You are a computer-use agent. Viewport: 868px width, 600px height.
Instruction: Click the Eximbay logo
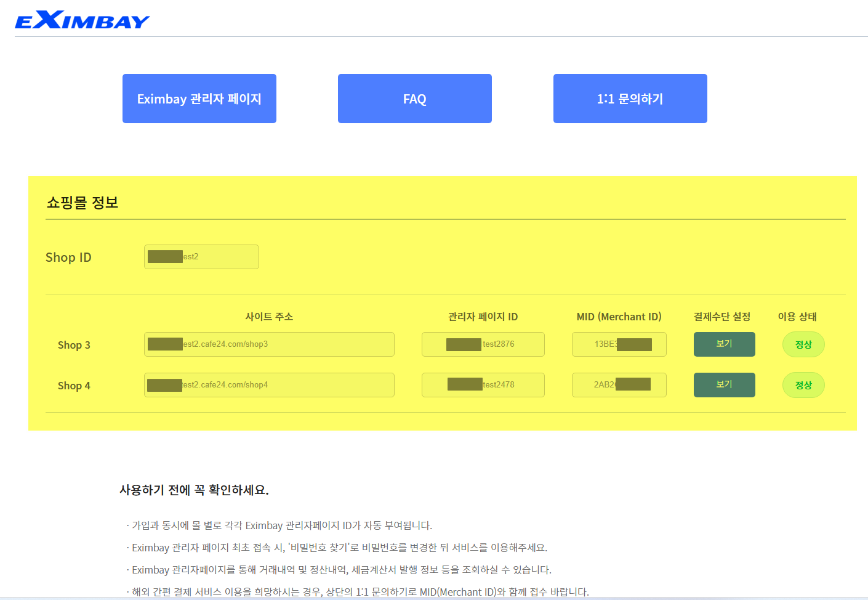point(82,20)
